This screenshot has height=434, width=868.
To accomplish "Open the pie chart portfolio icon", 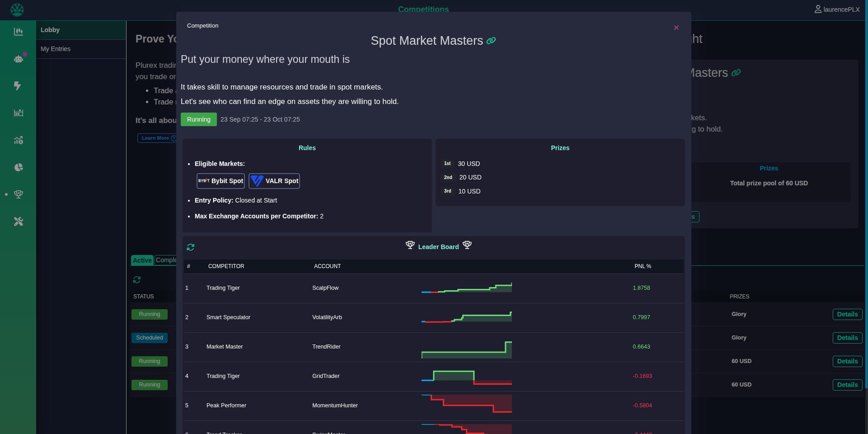I will (19, 167).
